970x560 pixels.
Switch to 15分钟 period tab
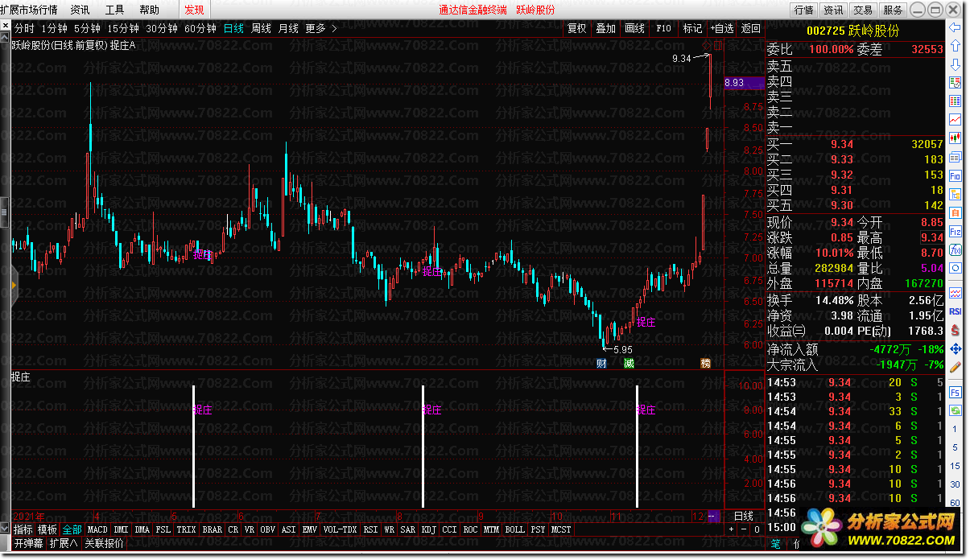pos(123,28)
